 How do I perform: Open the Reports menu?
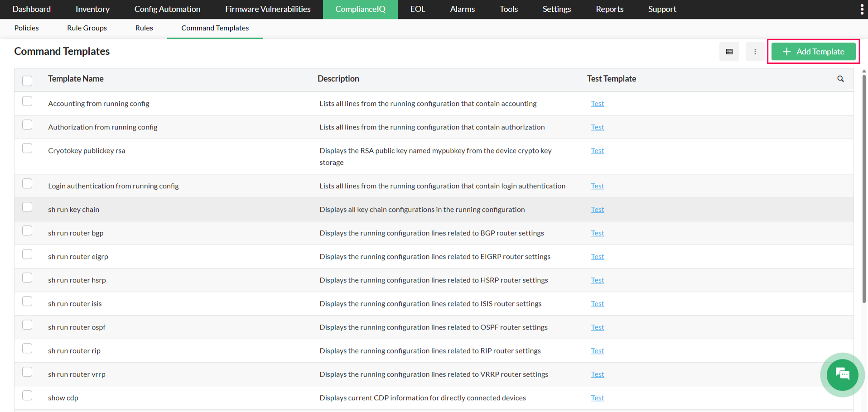click(610, 9)
